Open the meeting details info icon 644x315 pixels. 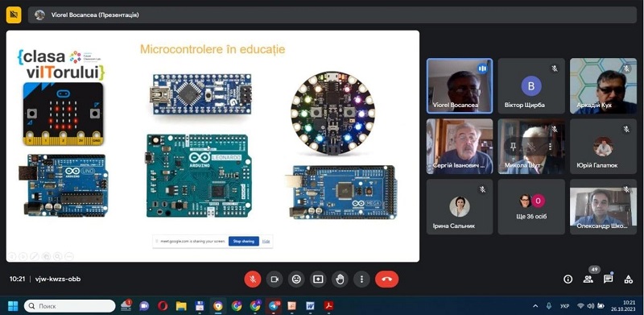[x=568, y=280]
